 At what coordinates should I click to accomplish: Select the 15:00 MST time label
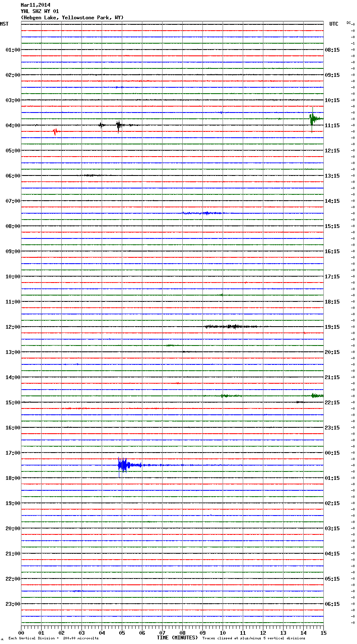click(x=13, y=403)
